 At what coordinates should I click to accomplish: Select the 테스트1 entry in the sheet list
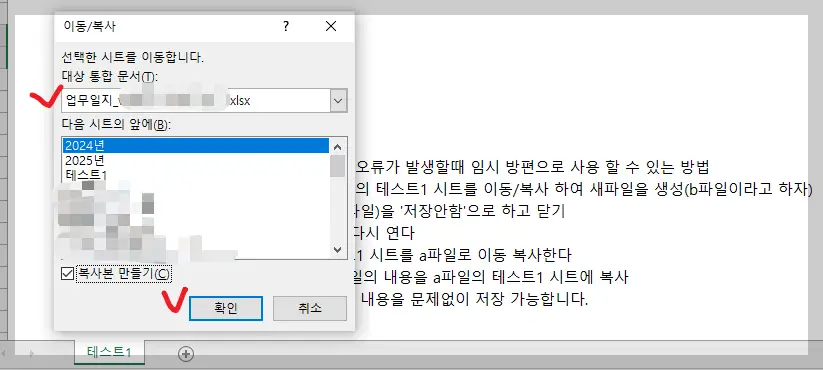click(x=195, y=174)
